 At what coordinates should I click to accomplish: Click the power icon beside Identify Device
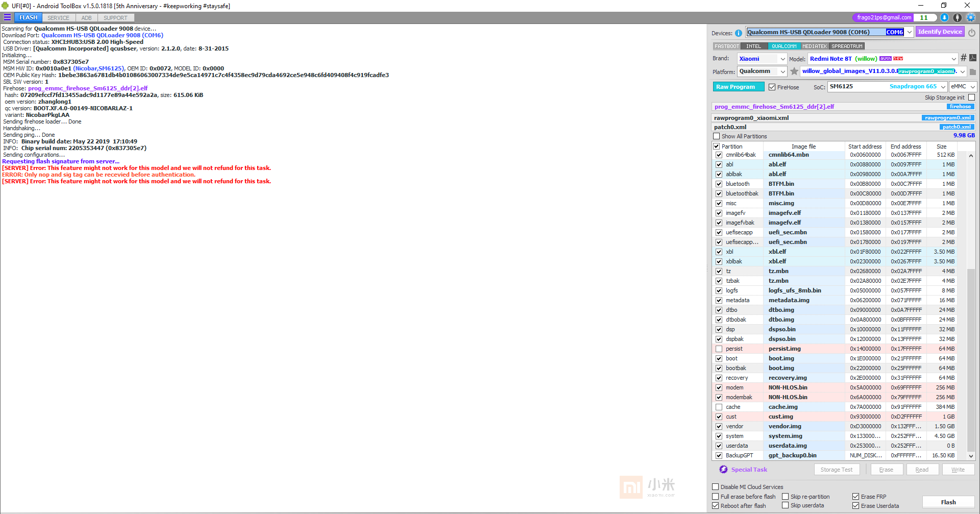click(x=972, y=32)
